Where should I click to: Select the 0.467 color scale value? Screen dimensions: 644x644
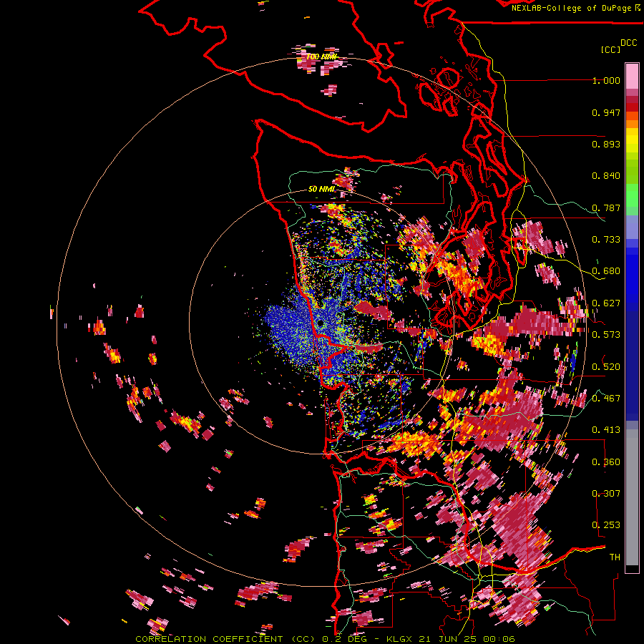pos(606,399)
